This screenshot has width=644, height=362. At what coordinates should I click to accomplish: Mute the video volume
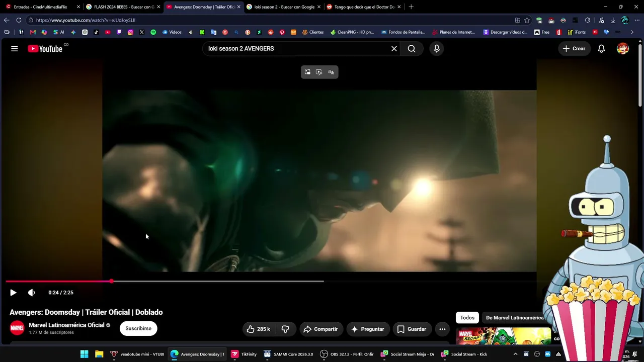click(x=31, y=293)
